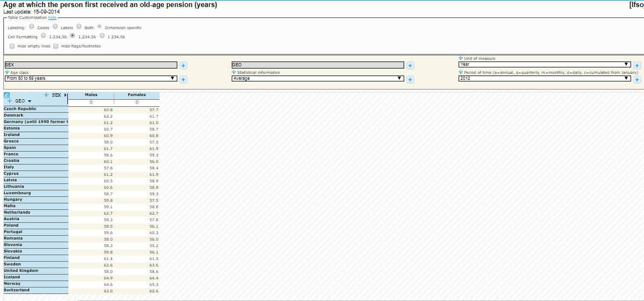Click the sort arrows under Males column
644x301 pixels.
tap(91, 102)
